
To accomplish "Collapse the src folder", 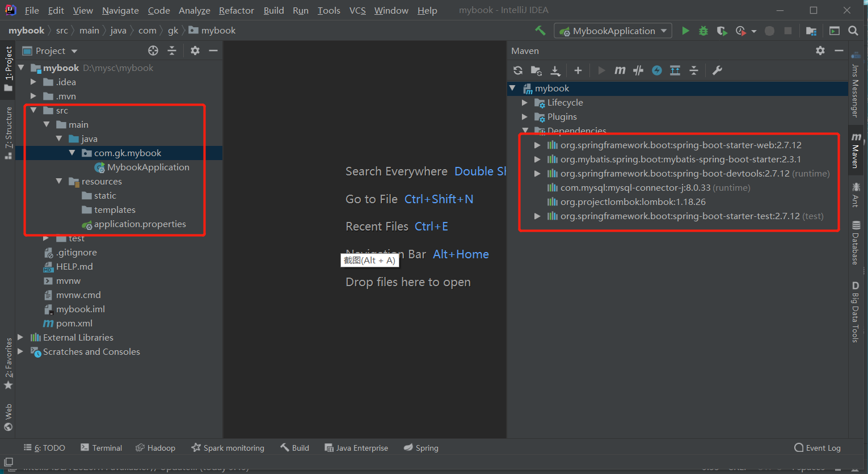I will pyautogui.click(x=33, y=110).
